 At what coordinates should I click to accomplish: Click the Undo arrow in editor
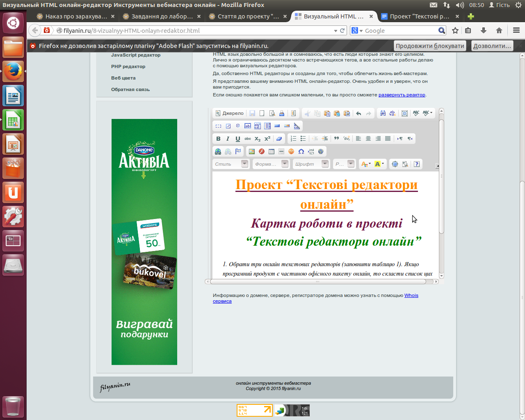(x=358, y=113)
